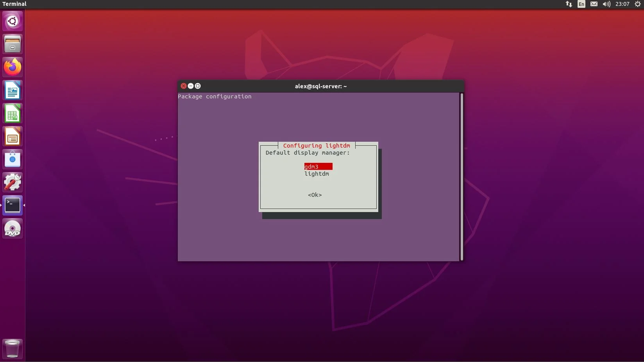Switch to the Terminal dock icon
Viewport: 644px width, 362px height.
click(x=13, y=205)
